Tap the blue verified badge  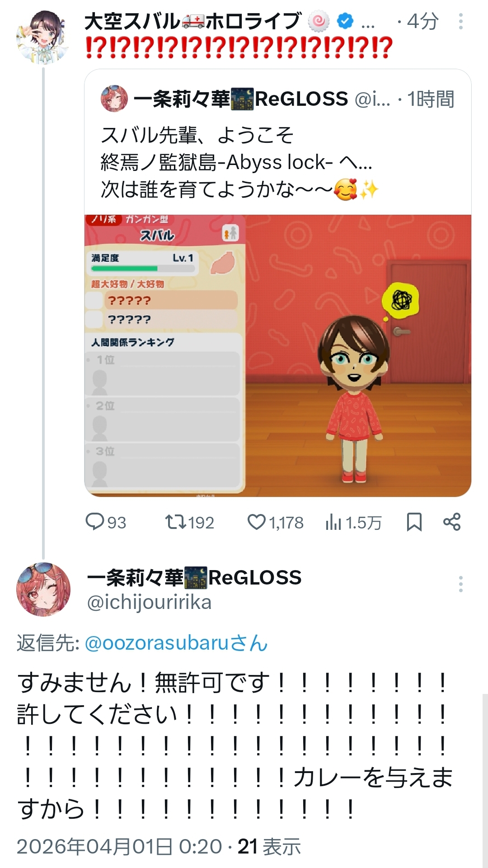(x=345, y=21)
